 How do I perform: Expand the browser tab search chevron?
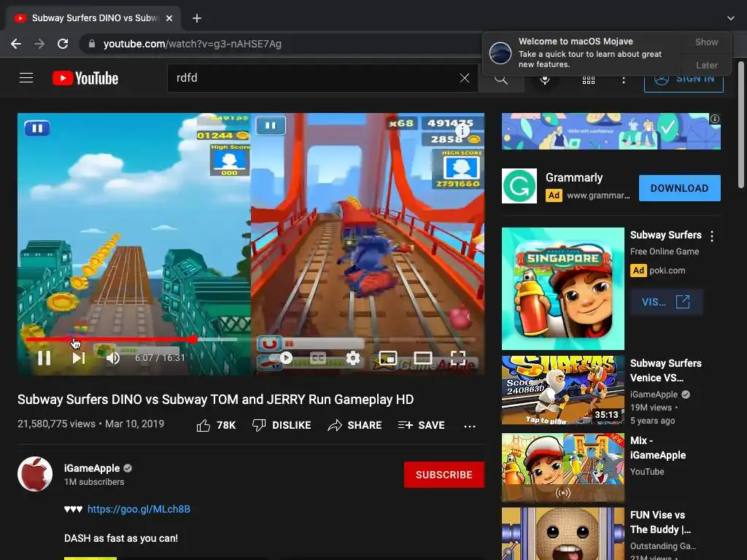(730, 18)
